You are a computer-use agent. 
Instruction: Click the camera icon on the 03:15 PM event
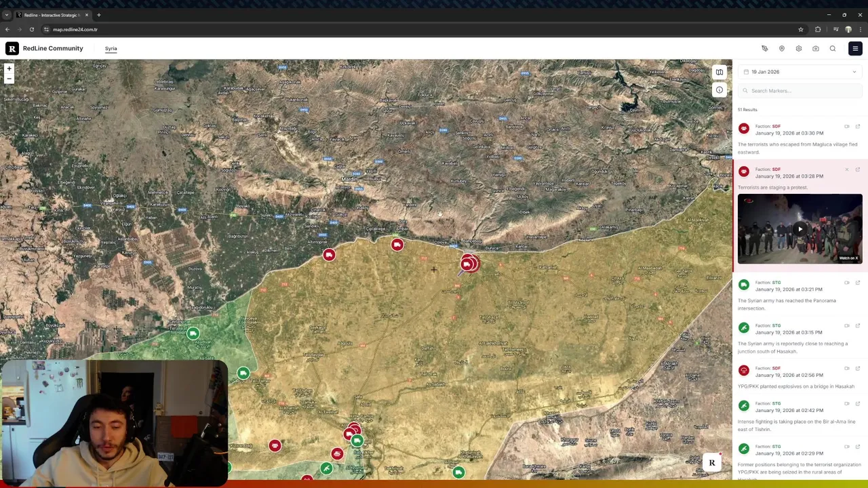point(847,326)
